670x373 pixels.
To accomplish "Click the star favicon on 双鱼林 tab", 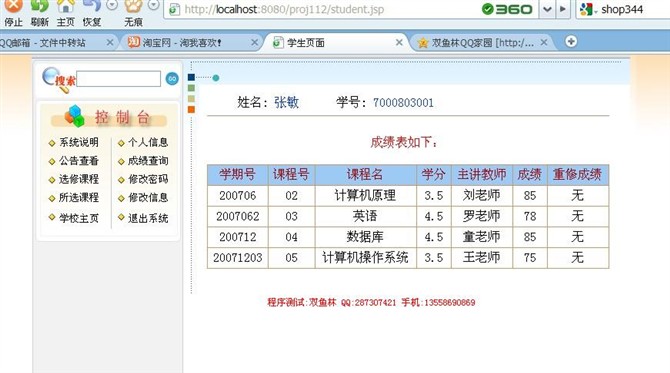I will click(423, 43).
